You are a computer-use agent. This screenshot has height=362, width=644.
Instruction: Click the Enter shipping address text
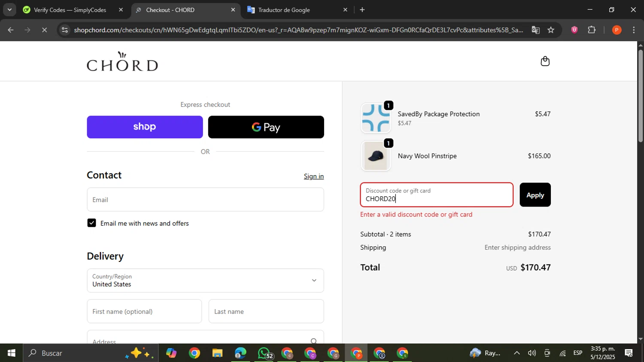click(518, 247)
